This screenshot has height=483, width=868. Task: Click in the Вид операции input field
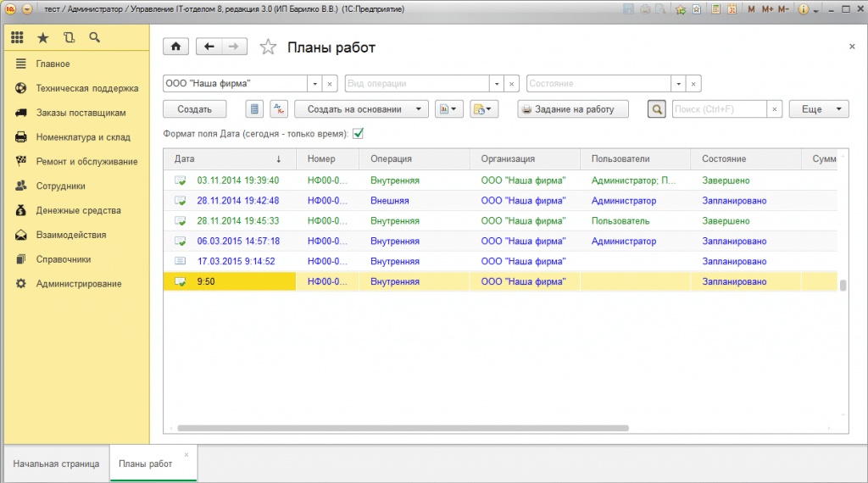coord(417,84)
